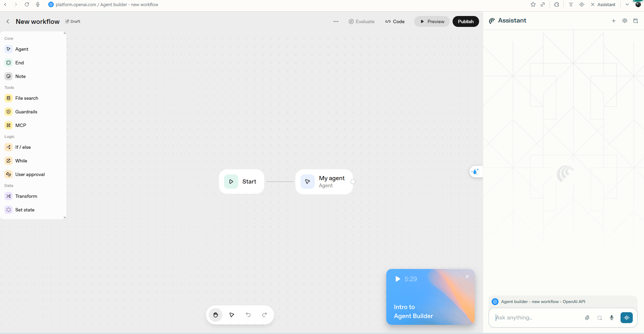Screen dimensions: 644x334
Task: Click the floating assistant droplet icon
Action: [475, 172]
